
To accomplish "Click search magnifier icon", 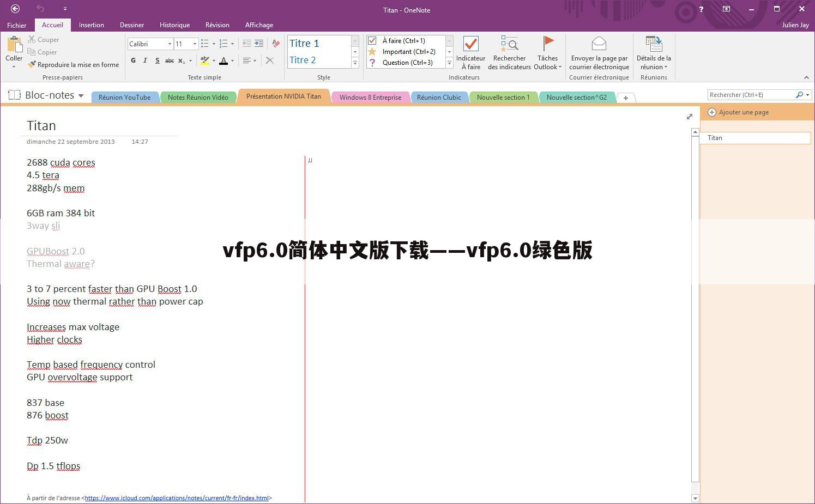I will pyautogui.click(x=799, y=95).
